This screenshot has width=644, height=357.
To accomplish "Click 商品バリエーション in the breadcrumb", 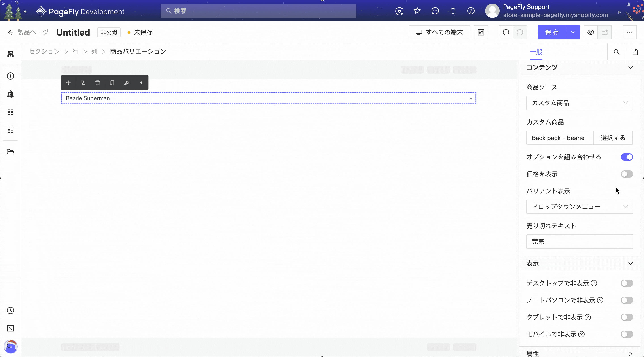I will click(138, 51).
